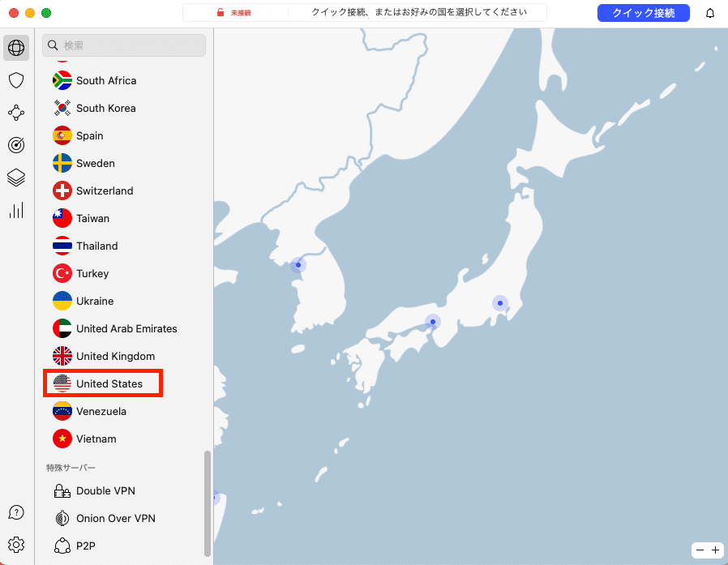Viewport: 728px width, 565px height.
Task: Select Switzerland text in country list
Action: [105, 190]
